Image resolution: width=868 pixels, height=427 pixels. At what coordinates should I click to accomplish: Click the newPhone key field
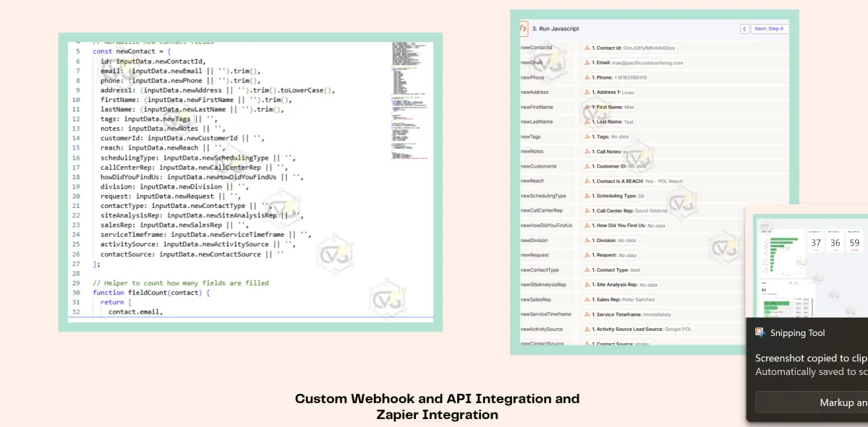548,77
